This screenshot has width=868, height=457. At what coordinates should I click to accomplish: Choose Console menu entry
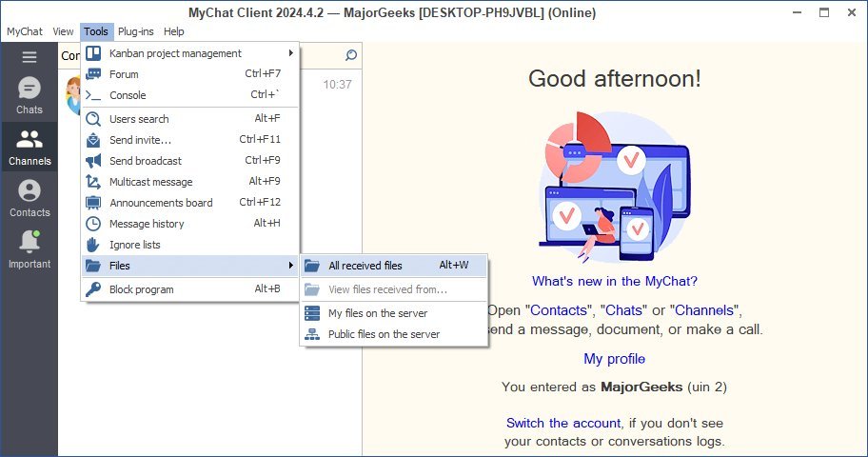click(x=190, y=95)
